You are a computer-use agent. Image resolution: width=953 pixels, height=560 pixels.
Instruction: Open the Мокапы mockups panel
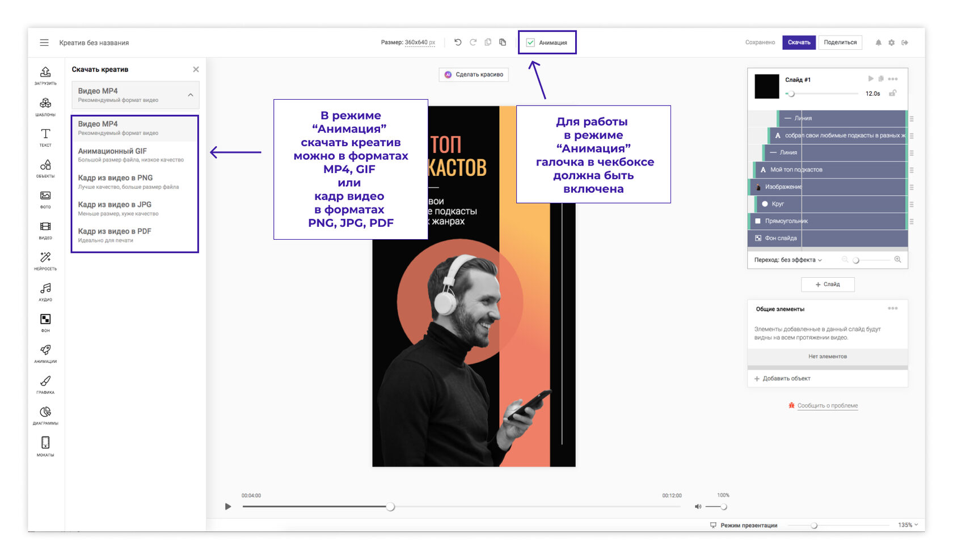(x=45, y=446)
